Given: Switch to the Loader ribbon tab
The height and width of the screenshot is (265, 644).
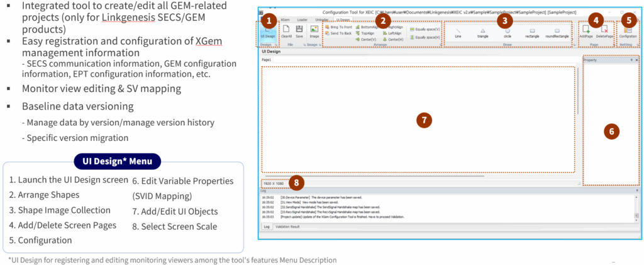Looking at the screenshot, I should [303, 20].
